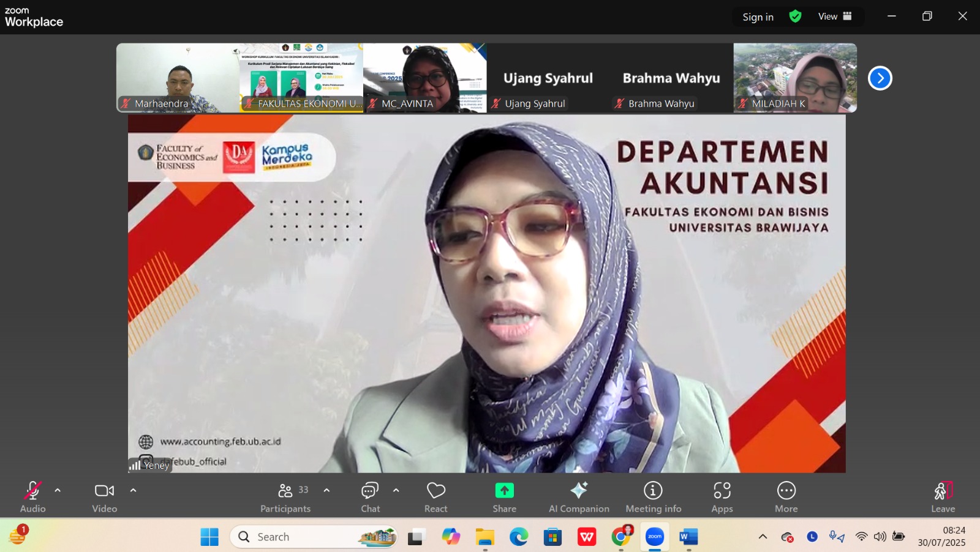Expand video options caret

point(133,490)
